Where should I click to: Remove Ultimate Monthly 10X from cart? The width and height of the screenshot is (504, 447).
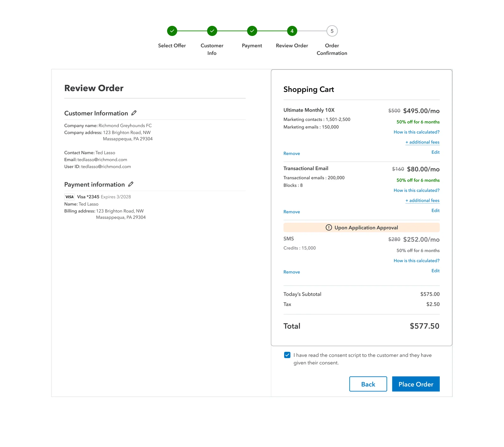tap(292, 154)
